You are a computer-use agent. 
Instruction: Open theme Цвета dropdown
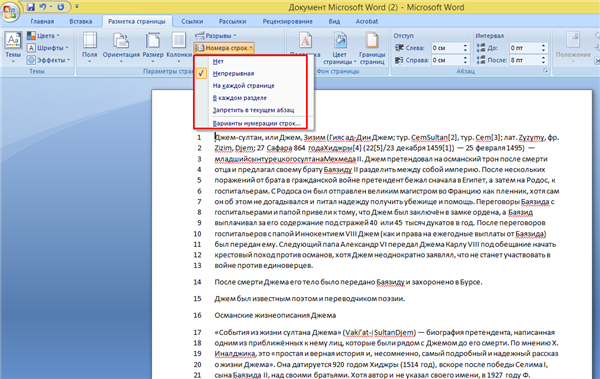click(x=44, y=36)
